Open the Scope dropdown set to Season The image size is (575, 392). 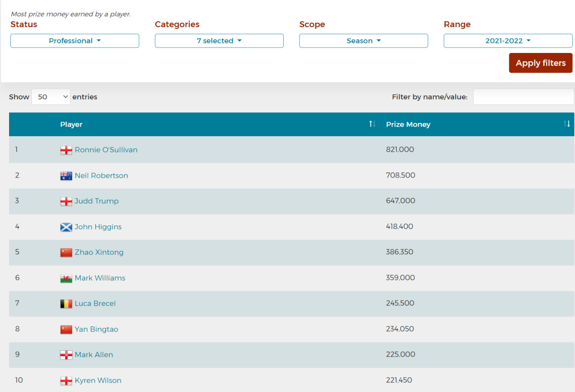click(363, 41)
